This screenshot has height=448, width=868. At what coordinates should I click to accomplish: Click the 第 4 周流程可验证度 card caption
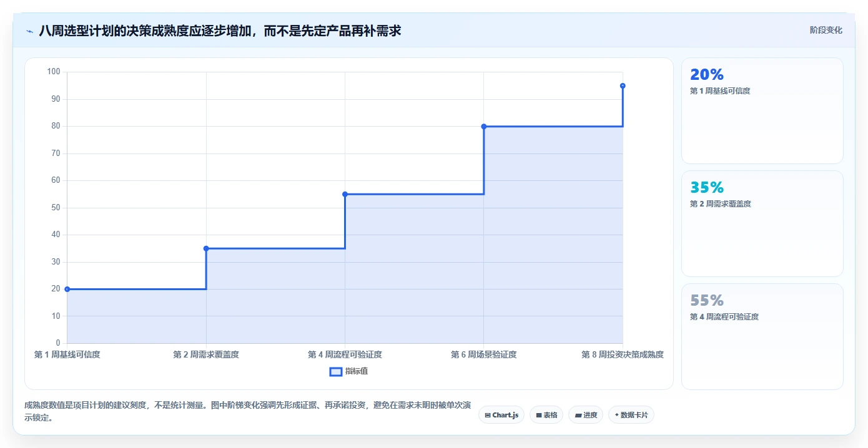[724, 317]
